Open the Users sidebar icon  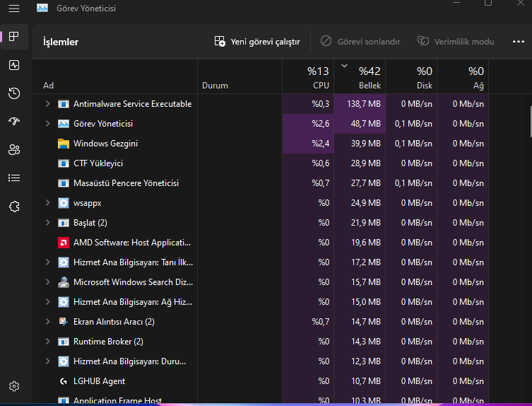(14, 149)
